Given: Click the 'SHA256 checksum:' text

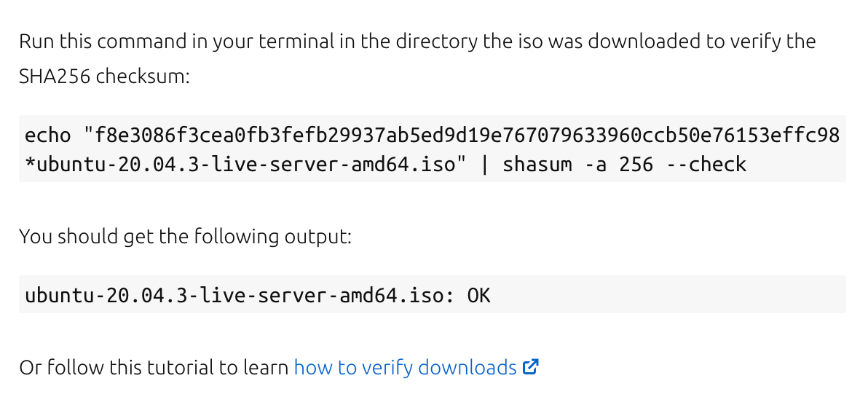Looking at the screenshot, I should (x=104, y=76).
